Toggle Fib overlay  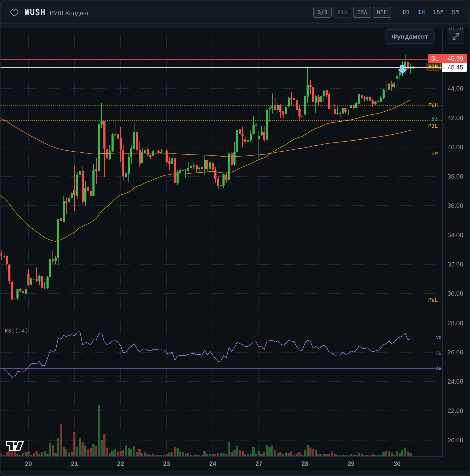coord(342,12)
